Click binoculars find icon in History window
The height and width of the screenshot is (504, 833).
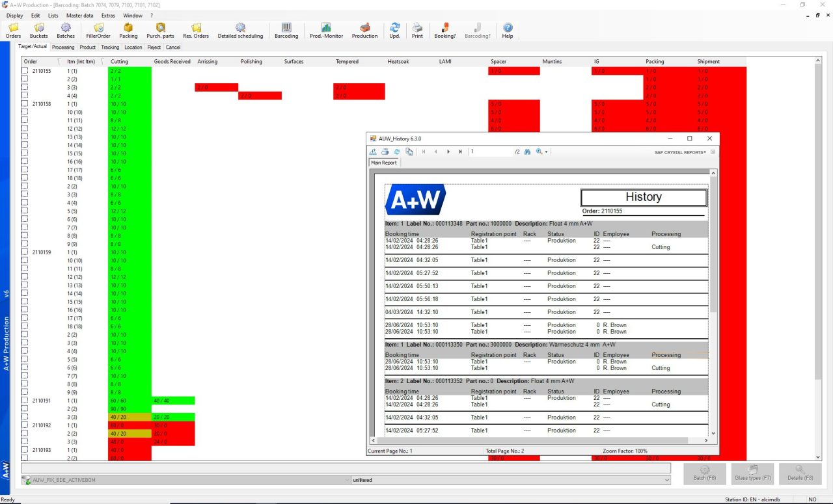pyautogui.click(x=527, y=152)
